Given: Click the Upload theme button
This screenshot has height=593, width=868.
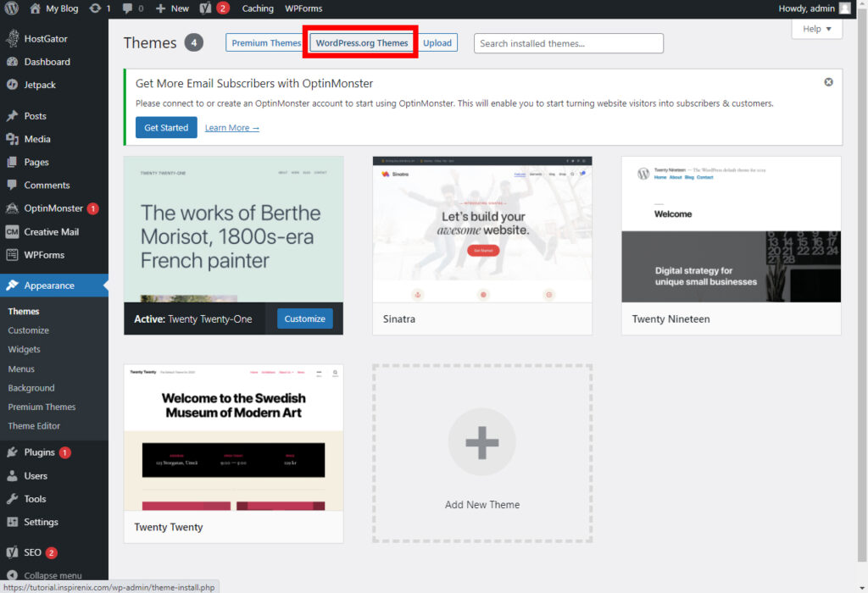Looking at the screenshot, I should [437, 42].
